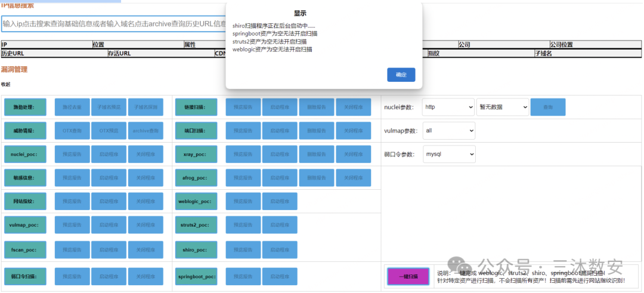Open 弱口令参数 mysql dropdown
Image resolution: width=644 pixels, height=293 pixels.
450,154
